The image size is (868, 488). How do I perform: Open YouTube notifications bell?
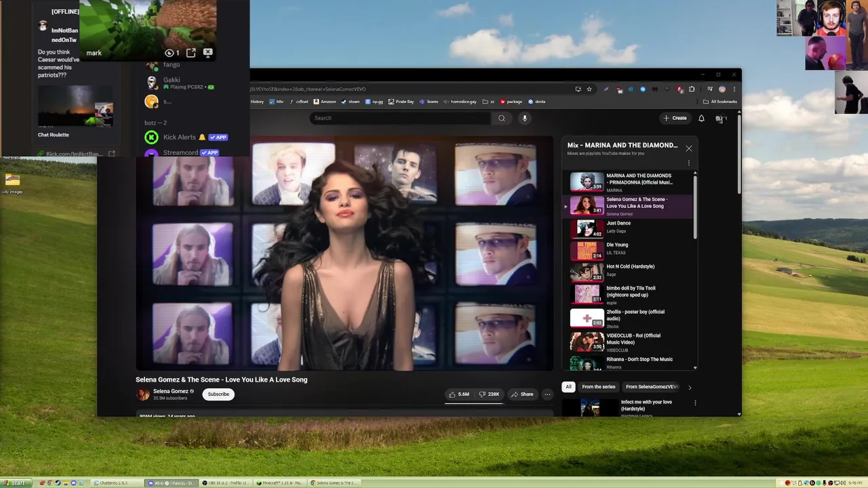tap(701, 118)
